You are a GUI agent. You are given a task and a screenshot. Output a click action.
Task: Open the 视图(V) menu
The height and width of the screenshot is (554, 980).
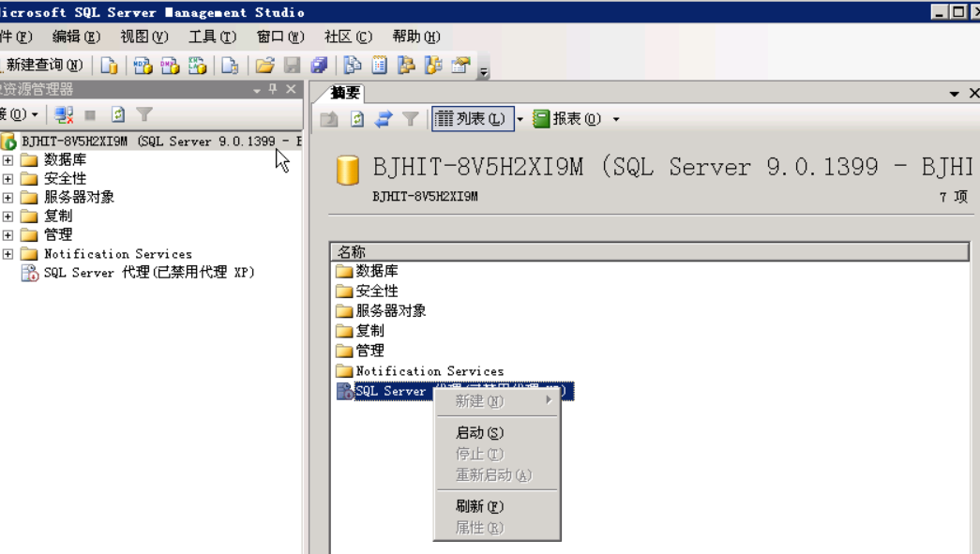[144, 37]
